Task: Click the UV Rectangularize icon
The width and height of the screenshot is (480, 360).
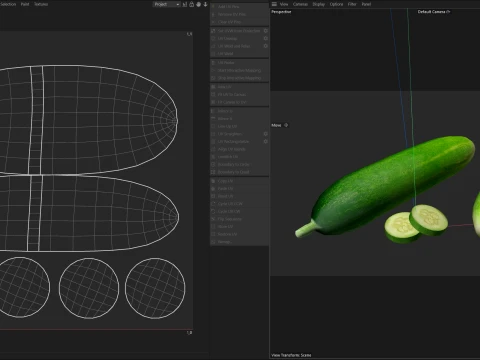Action: pos(213,142)
